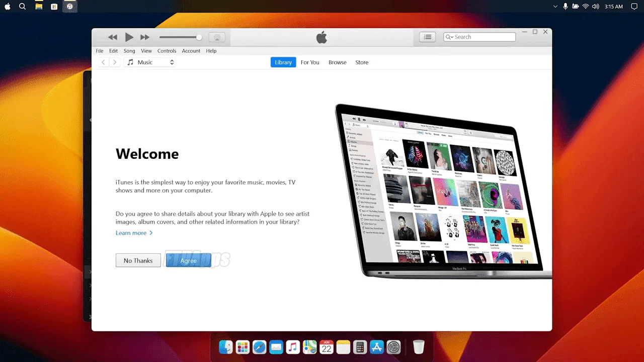Expand the hidden tray icons chevron

click(x=555, y=7)
